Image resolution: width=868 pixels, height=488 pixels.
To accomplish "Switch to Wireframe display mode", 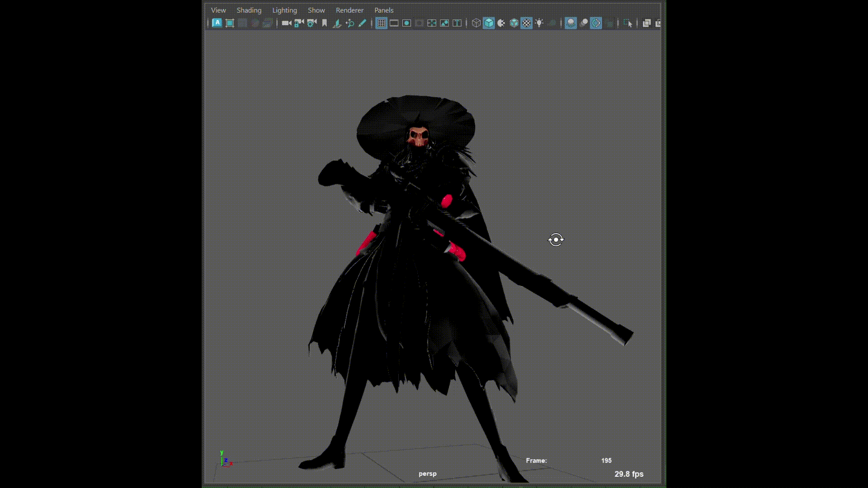I will click(476, 23).
